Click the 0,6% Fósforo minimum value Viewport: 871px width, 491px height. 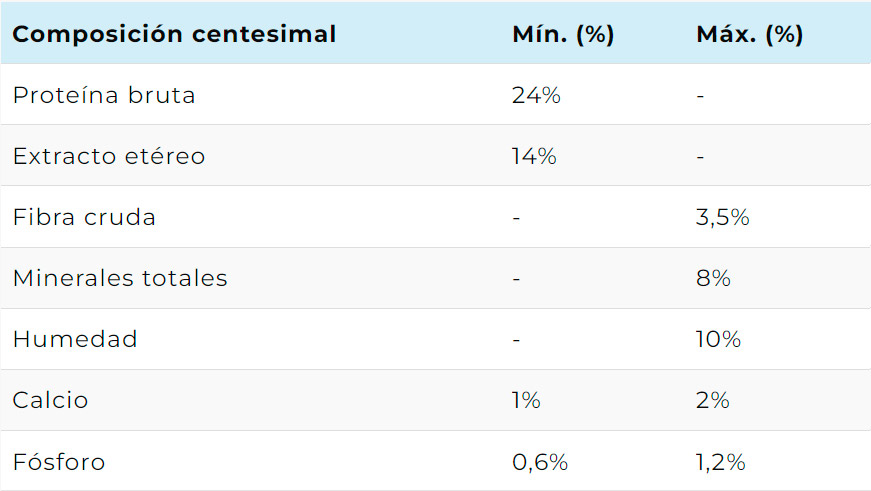tap(540, 462)
